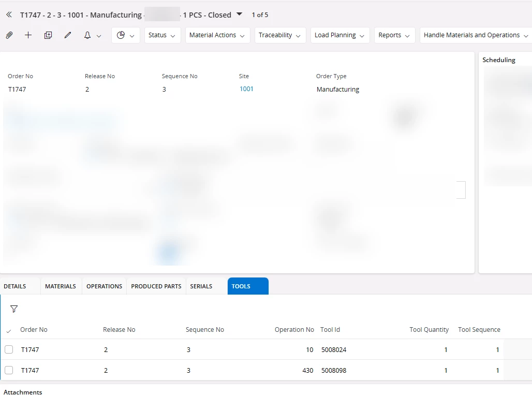Screen dimensions: 532x395
Task: Open attachments via paperclip icon
Action: [9, 35]
